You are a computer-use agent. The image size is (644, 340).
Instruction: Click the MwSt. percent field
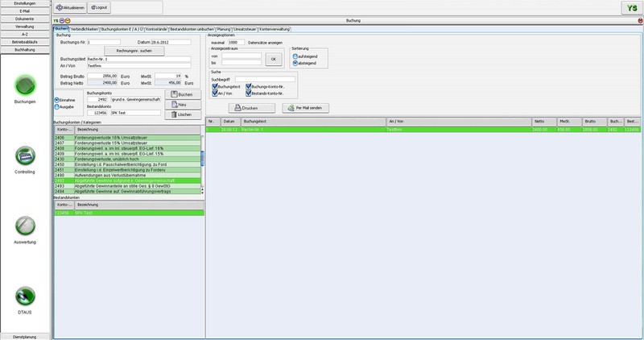168,76
